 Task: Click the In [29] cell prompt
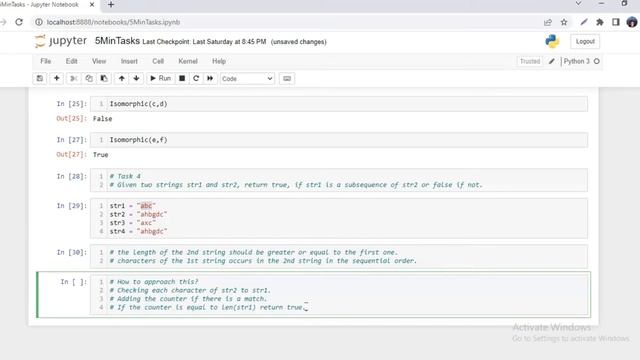pos(72,206)
